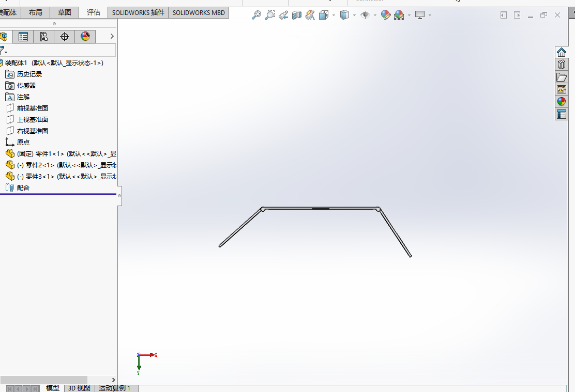Viewport: 575px width, 392px height.
Task: Open SOLIDWORKS Resources home icon in task pane
Action: 562,52
